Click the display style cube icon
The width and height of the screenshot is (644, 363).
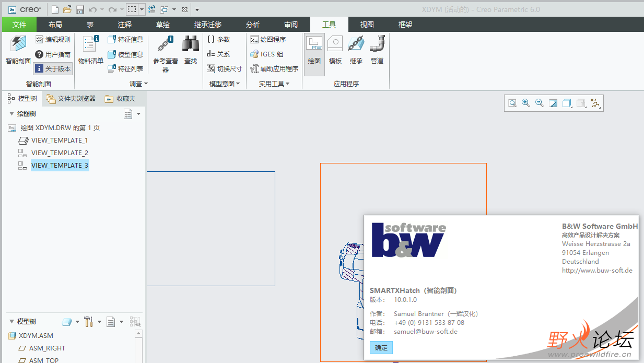pyautogui.click(x=567, y=103)
